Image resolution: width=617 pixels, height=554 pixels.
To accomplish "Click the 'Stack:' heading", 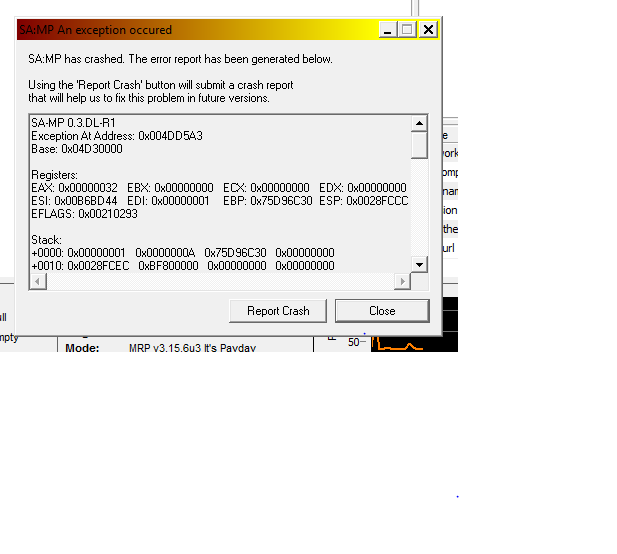I will pos(46,240).
